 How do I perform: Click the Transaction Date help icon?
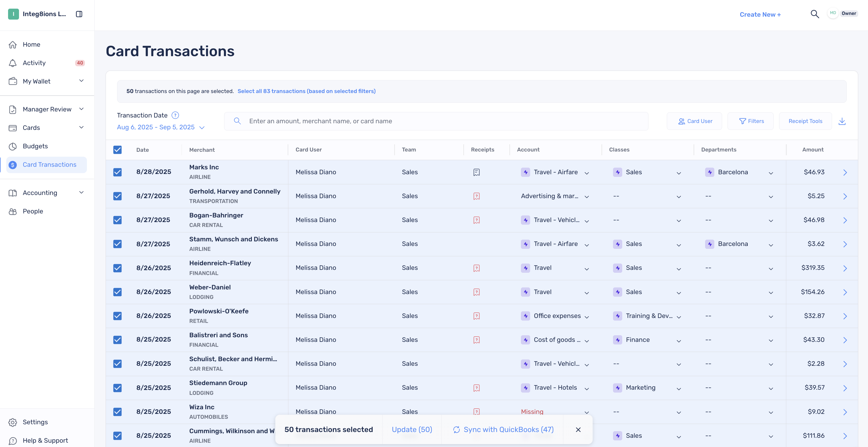[175, 115]
